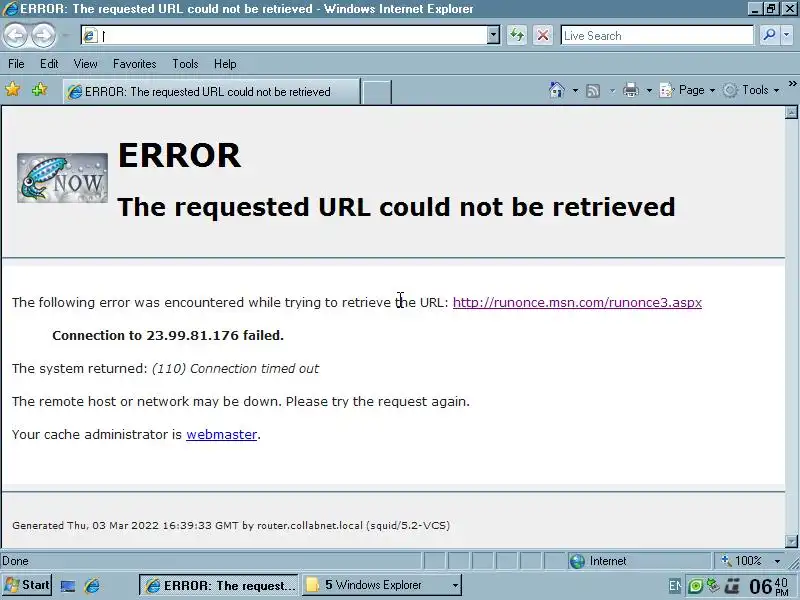This screenshot has width=800, height=600.
Task: Click the Forward navigation arrow
Action: pos(43,35)
